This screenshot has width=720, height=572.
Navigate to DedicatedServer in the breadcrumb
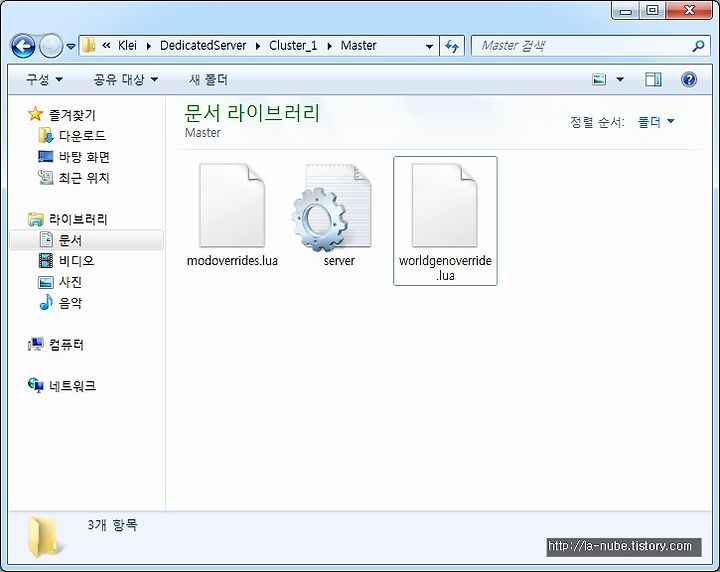point(203,45)
